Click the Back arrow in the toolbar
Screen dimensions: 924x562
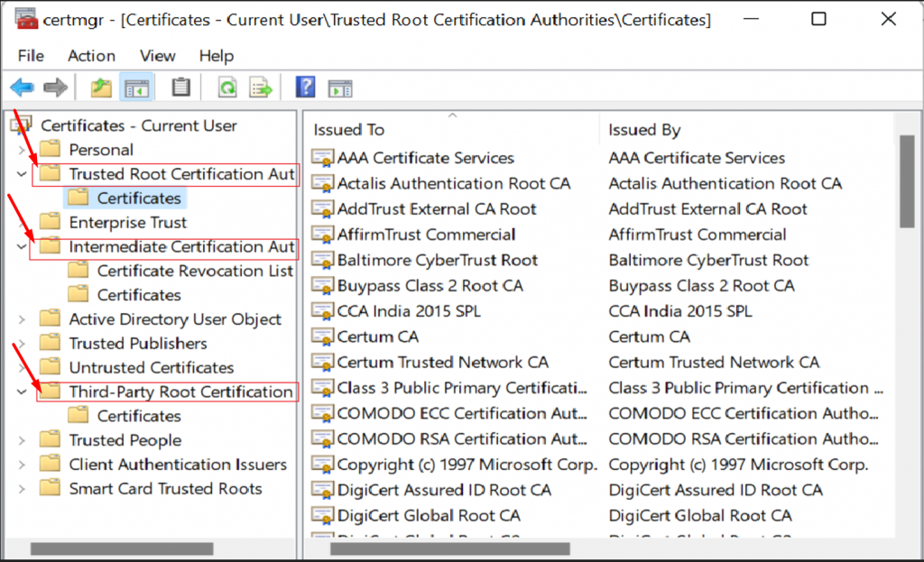point(22,88)
